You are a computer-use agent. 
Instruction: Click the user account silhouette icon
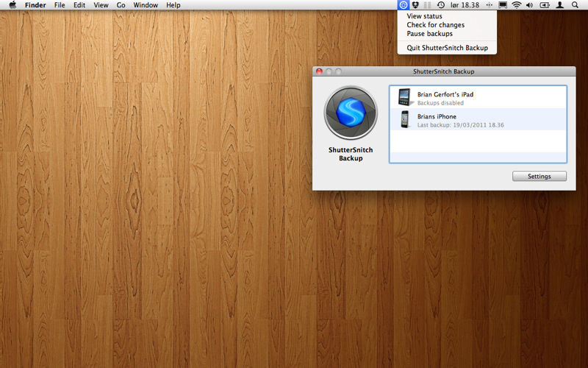[560, 5]
